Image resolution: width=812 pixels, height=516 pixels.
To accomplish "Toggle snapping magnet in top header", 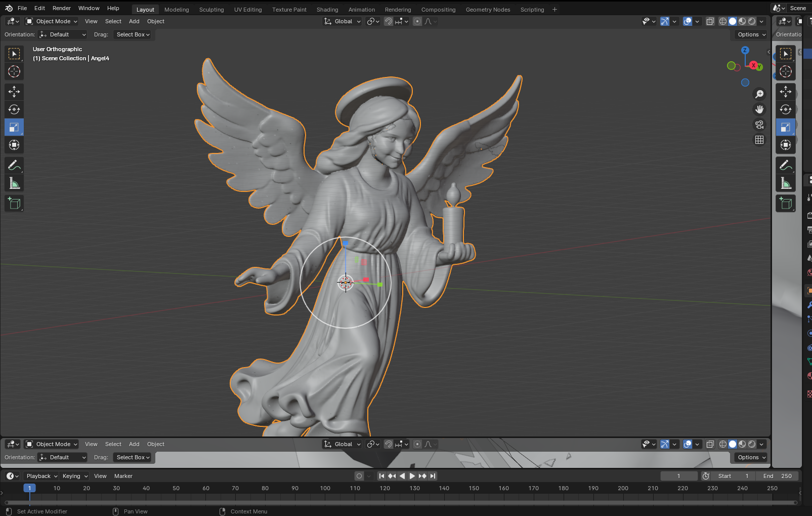I will [x=389, y=21].
